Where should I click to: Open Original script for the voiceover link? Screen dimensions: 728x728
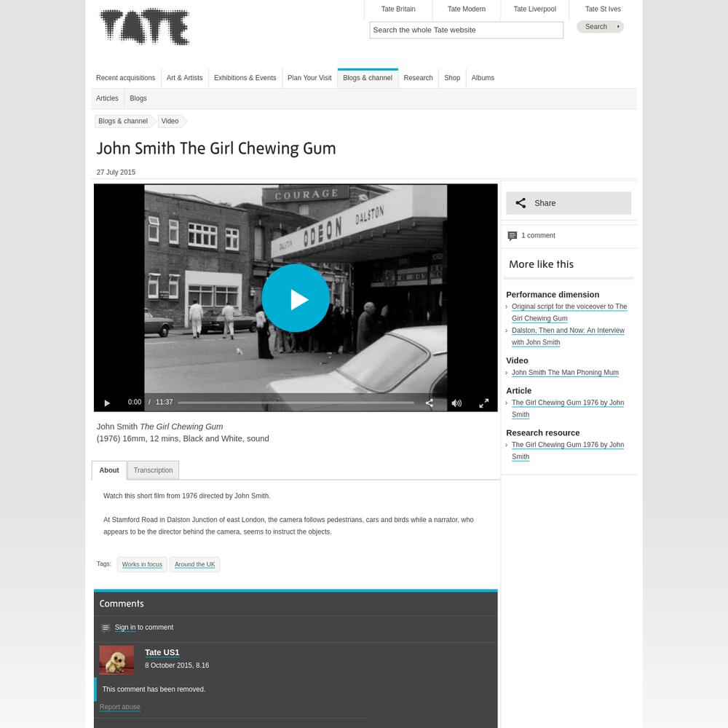click(569, 312)
